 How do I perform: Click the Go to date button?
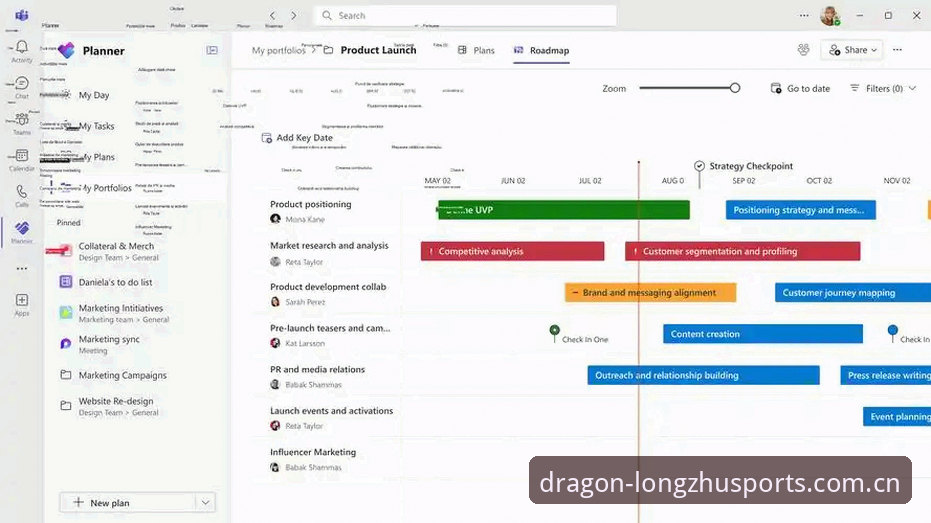click(800, 88)
